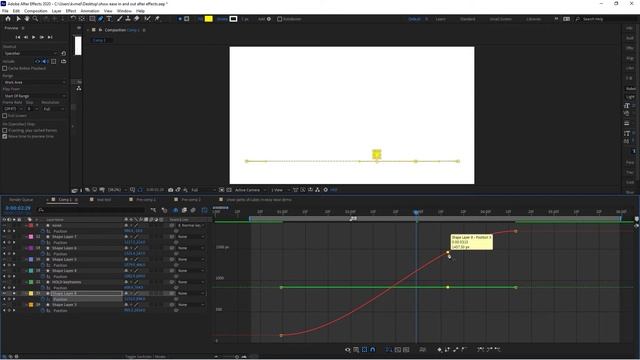
Task: Step to next frame in Preview panel
Action: (42, 37)
